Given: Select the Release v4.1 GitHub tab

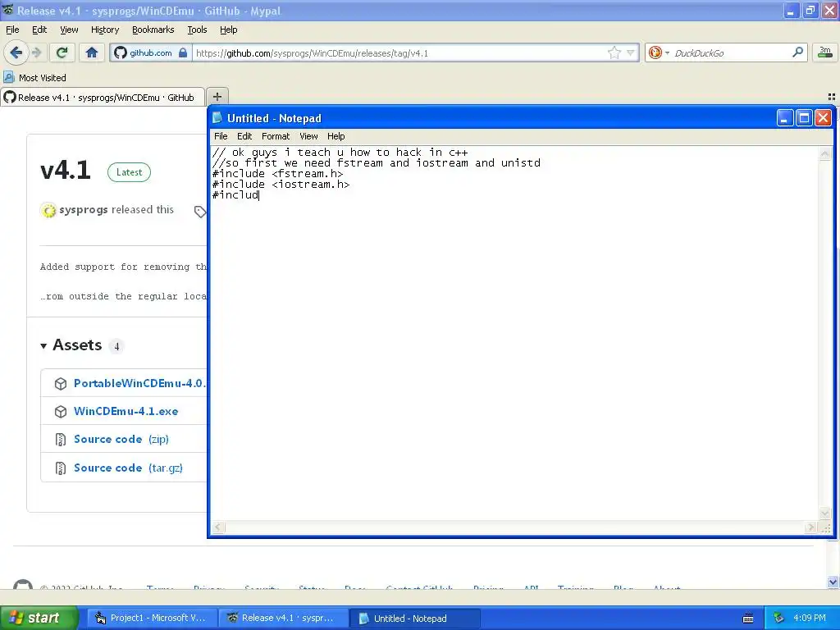Looking at the screenshot, I should point(103,98).
